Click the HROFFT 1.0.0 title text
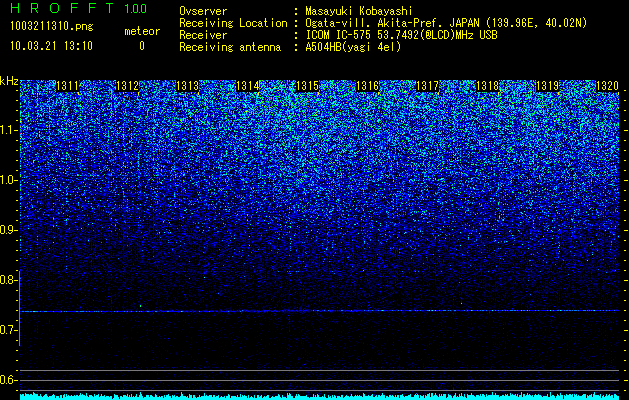This screenshot has height=400, width=629. coord(78,8)
